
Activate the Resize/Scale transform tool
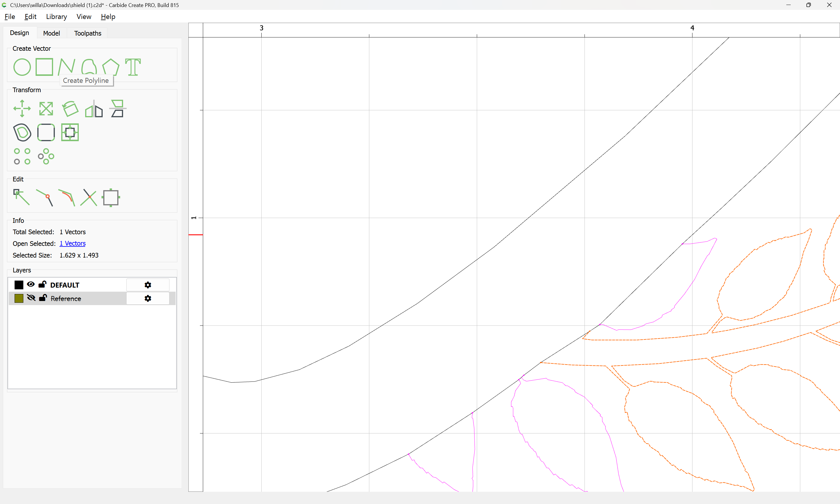tap(46, 109)
